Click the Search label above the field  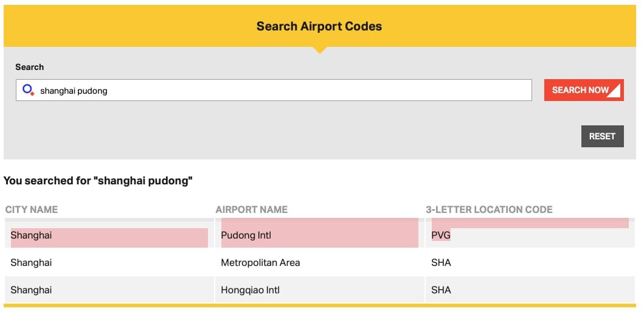point(30,67)
